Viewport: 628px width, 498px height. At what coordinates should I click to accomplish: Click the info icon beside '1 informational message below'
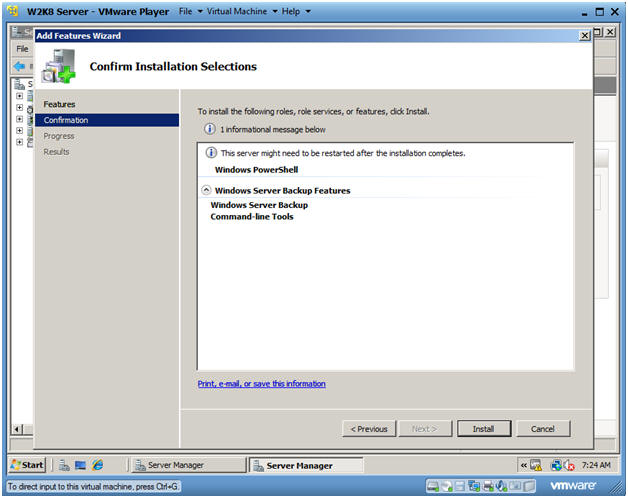tap(210, 129)
